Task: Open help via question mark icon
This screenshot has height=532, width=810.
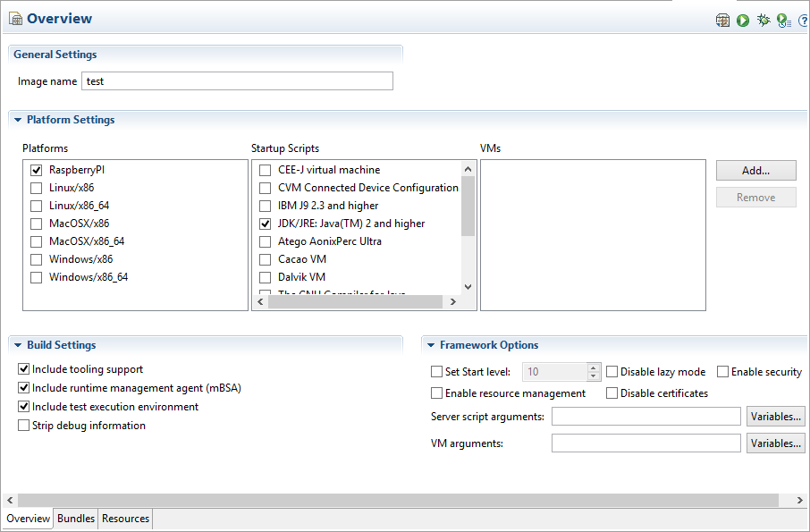Action: [x=803, y=20]
